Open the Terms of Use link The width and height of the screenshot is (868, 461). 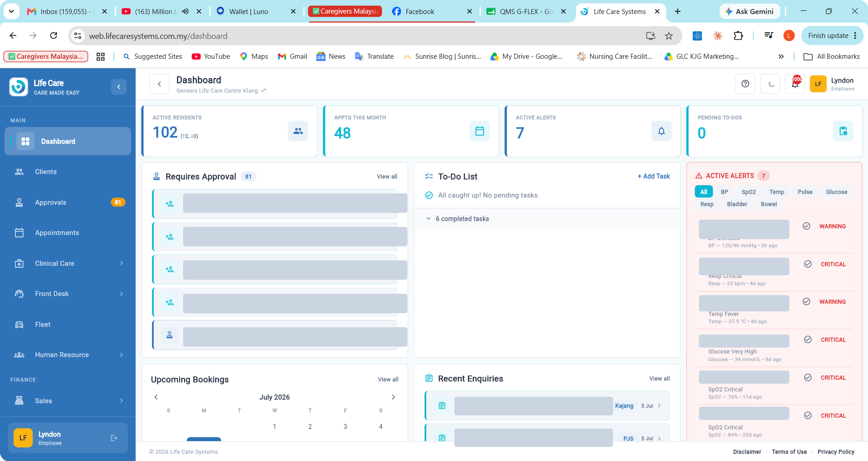click(x=789, y=452)
